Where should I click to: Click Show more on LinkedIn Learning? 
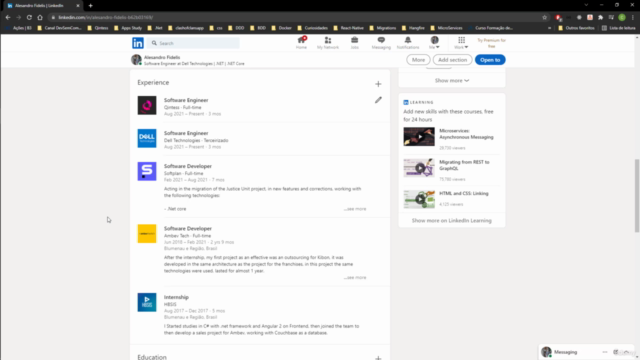(451, 220)
